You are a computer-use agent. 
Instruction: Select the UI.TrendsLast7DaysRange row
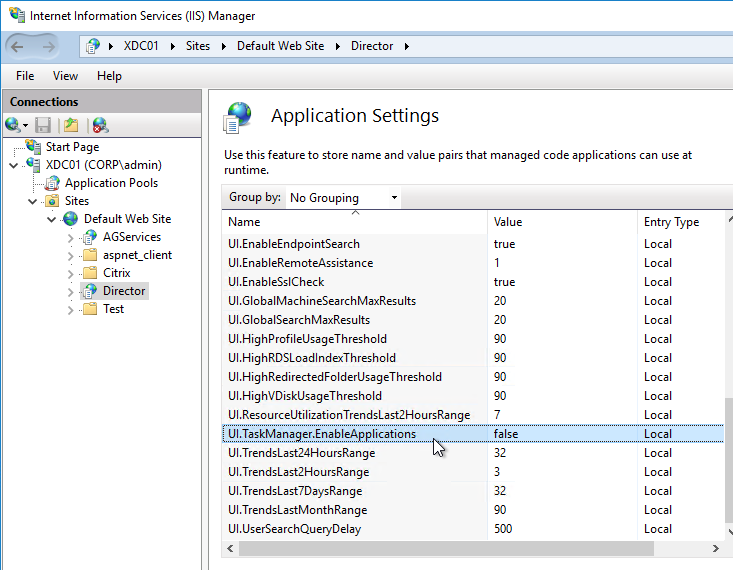[x=473, y=491]
